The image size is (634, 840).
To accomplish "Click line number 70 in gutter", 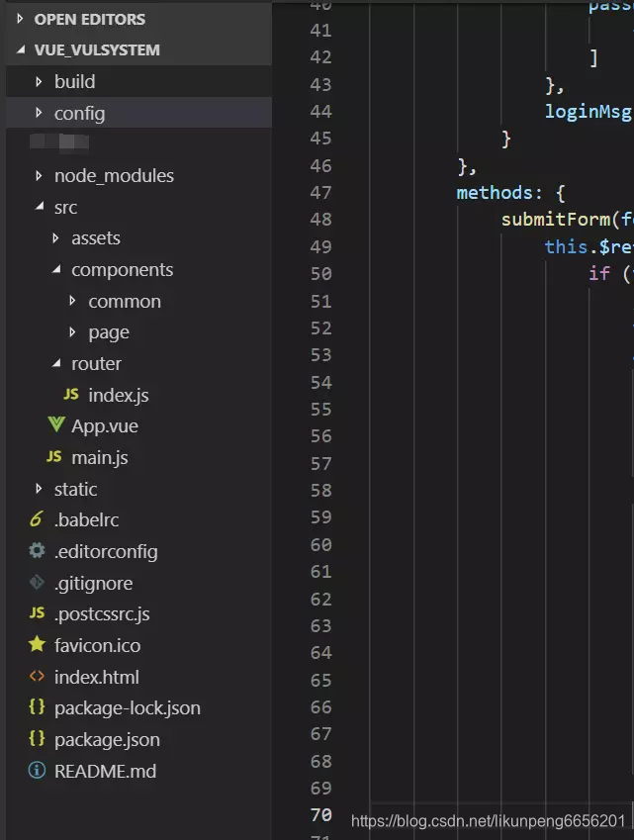I will pos(320,815).
